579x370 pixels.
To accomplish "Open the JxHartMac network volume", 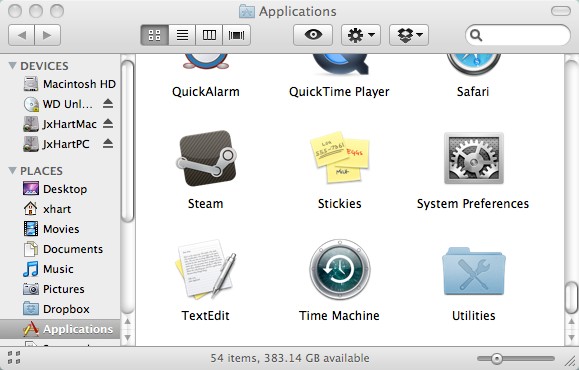I will [60, 124].
